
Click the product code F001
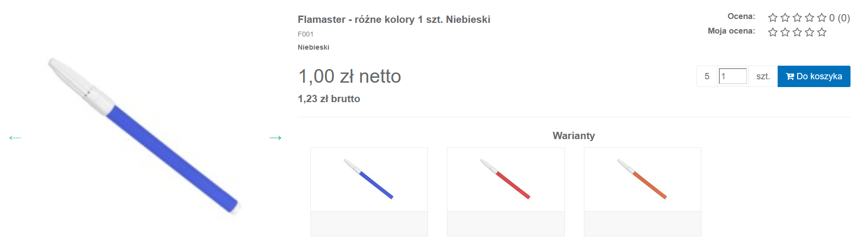306,34
